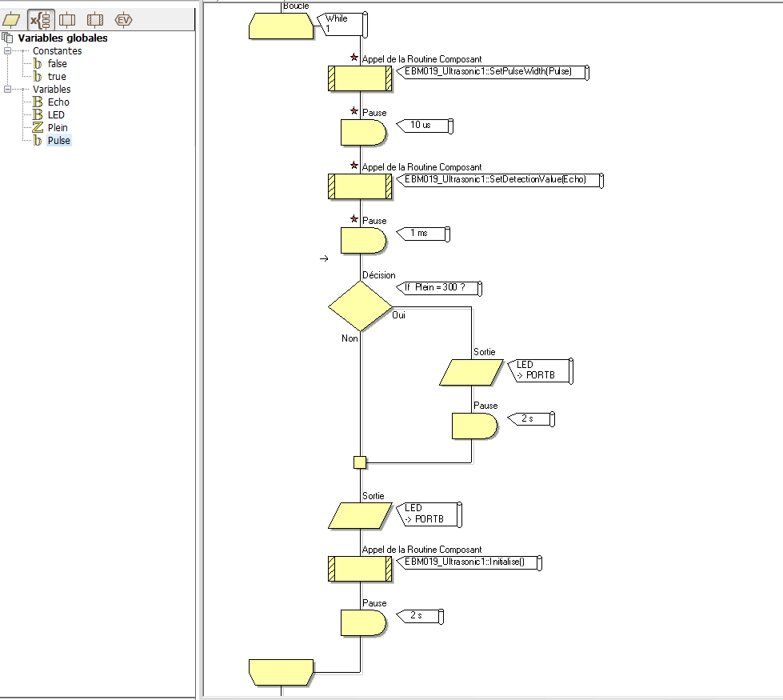Select the Pulse variable
Image resolution: width=783 pixels, height=700 pixels.
pyautogui.click(x=59, y=140)
